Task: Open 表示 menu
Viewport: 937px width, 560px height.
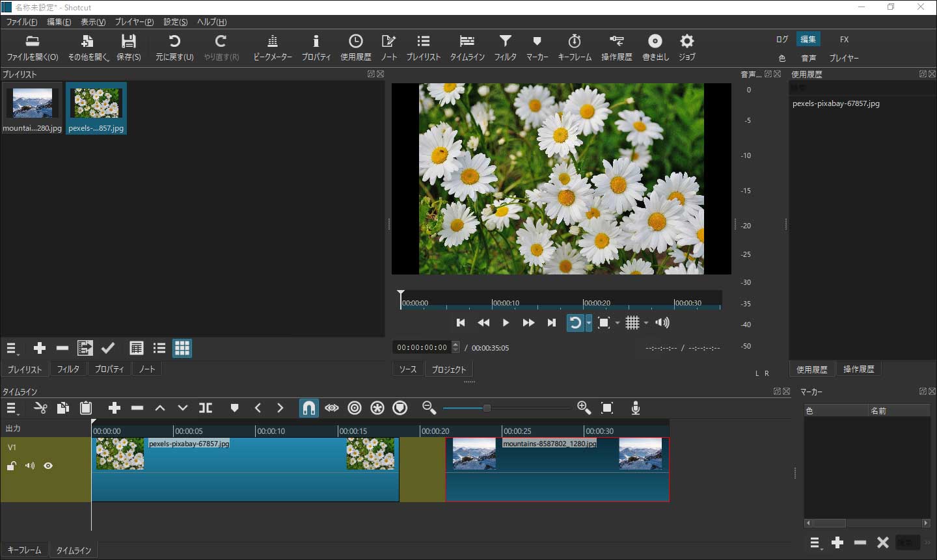Action: pos(93,21)
